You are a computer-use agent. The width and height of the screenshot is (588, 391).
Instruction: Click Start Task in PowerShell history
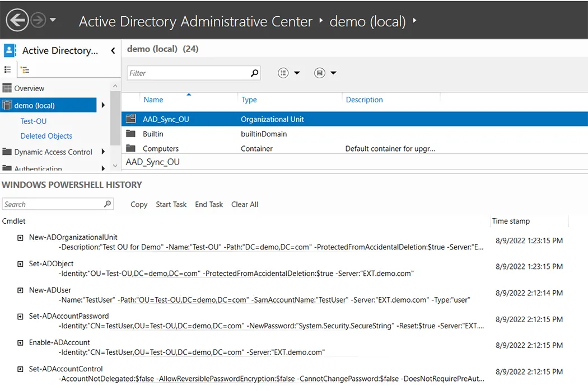click(171, 205)
